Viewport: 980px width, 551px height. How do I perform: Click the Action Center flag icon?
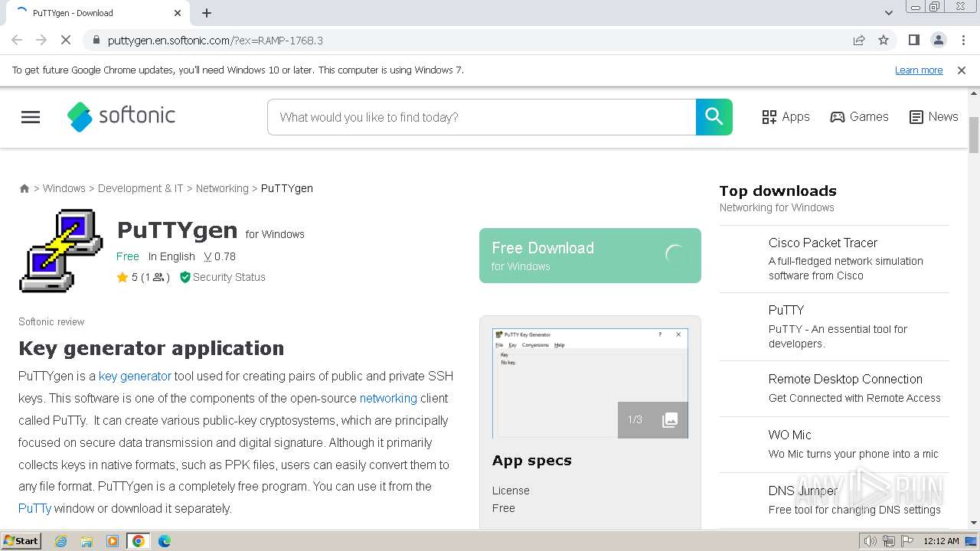(907, 541)
